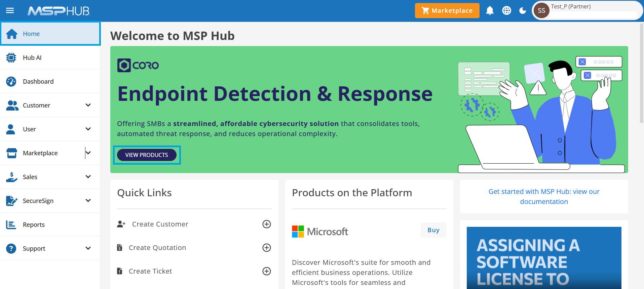Expand the Support menu chevron

pyautogui.click(x=88, y=248)
